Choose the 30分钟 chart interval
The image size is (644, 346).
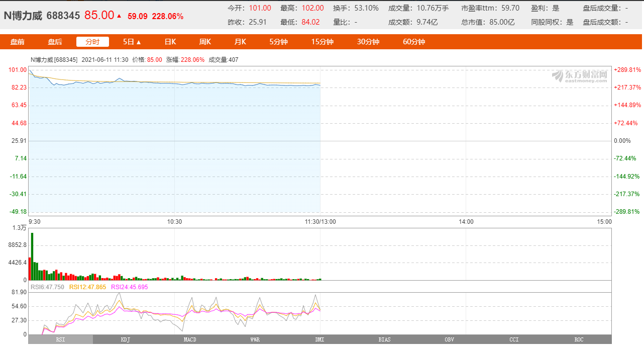click(x=368, y=42)
